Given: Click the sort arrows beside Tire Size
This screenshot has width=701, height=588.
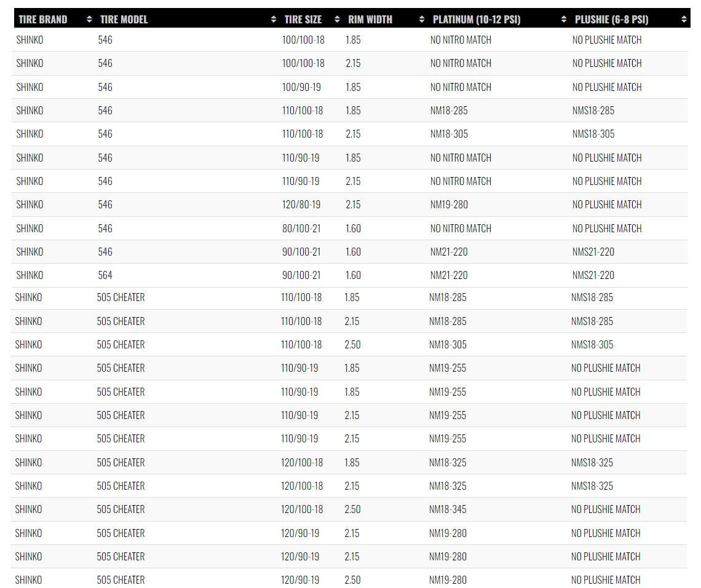Looking at the screenshot, I should click(x=337, y=20).
